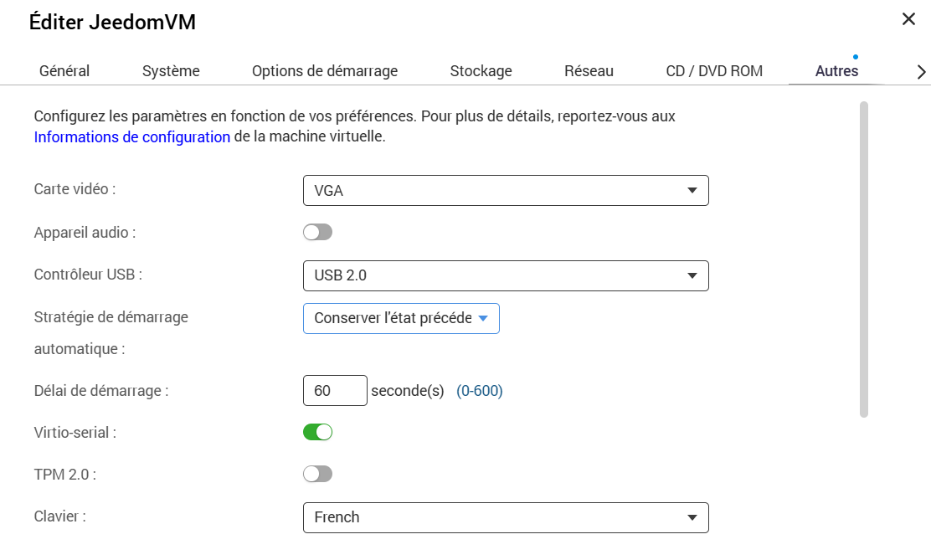Open the Stratégie de démarrage automatique dropdown
Viewport: 931px width, 560px height.
click(x=401, y=318)
